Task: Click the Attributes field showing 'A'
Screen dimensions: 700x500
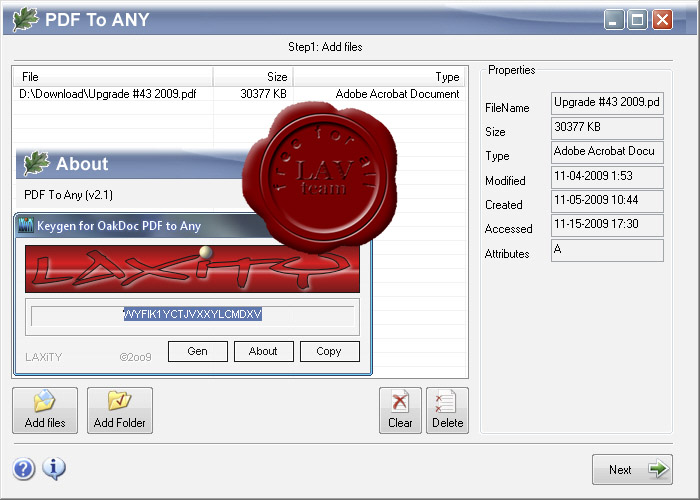Action: pos(607,250)
